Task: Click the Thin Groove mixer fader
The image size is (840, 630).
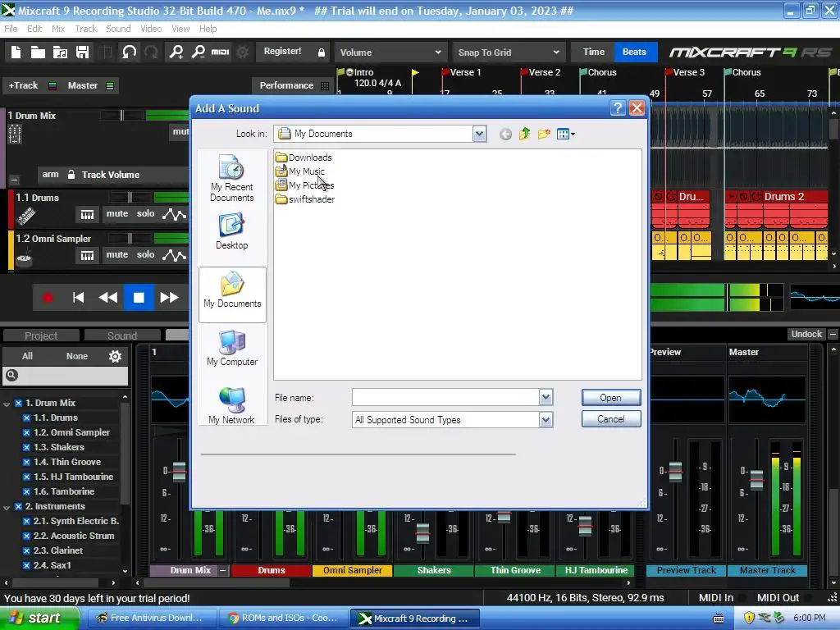Action: [x=504, y=517]
